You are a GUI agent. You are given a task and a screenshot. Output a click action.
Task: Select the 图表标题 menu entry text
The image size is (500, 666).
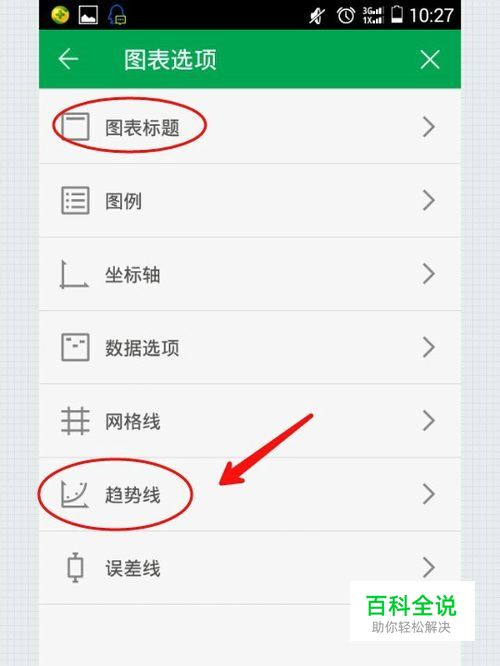142,127
